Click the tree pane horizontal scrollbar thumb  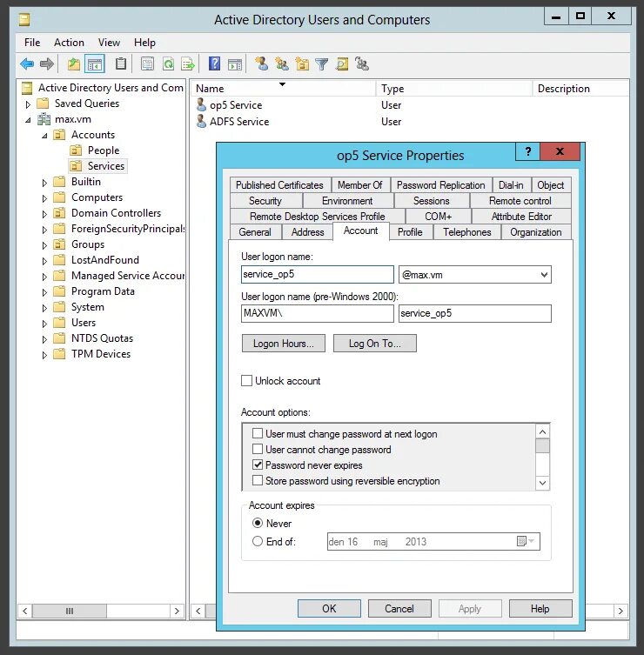[x=70, y=611]
